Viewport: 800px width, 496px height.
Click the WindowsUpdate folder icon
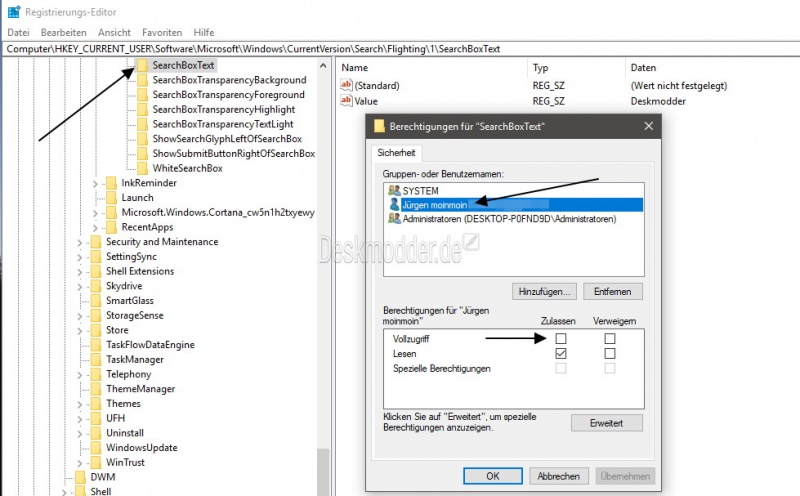pos(96,447)
